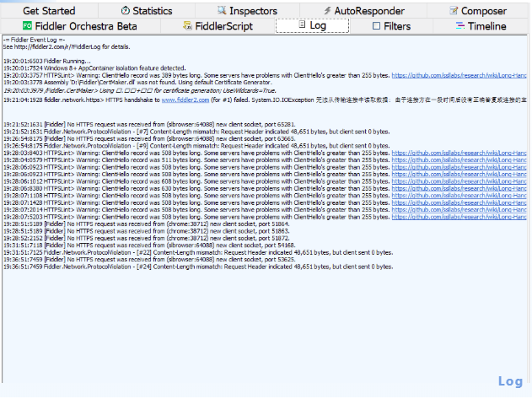Switch to the Get Started tab
This screenshot has height=399, width=532.
click(x=49, y=11)
